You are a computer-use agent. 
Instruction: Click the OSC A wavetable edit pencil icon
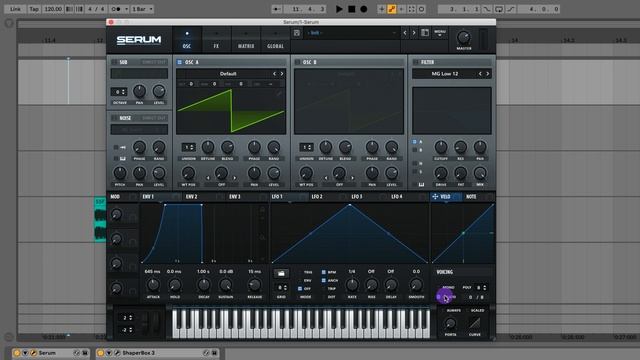click(279, 93)
